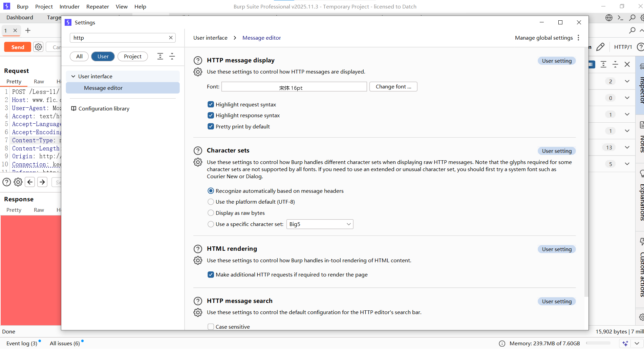
Task: Open the Burp browser globe icon
Action: tap(609, 18)
